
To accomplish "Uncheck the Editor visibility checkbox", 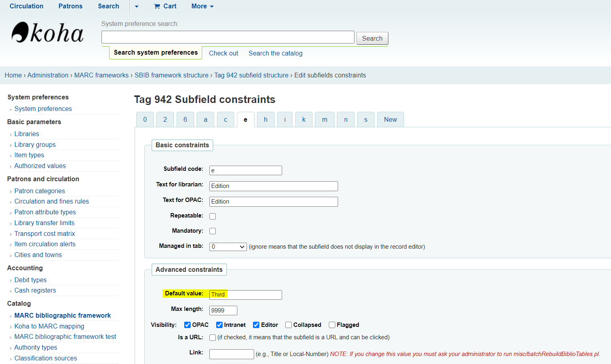I will tap(256, 325).
